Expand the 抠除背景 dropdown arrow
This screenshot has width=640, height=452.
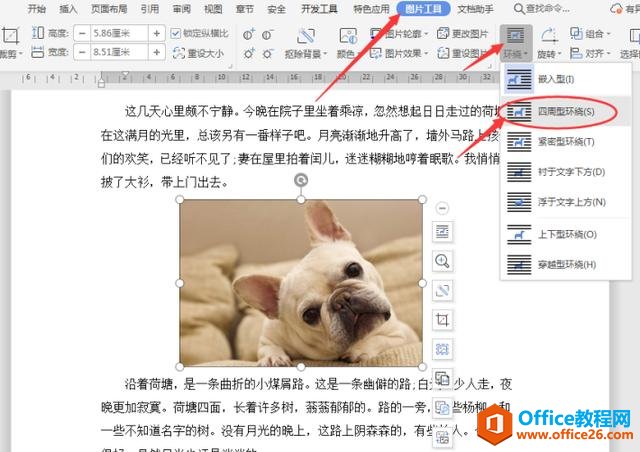click(325, 54)
